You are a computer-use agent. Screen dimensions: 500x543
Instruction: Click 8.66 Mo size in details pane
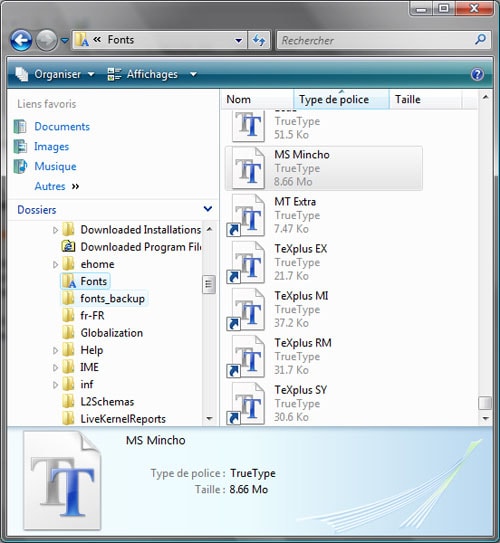click(249, 489)
